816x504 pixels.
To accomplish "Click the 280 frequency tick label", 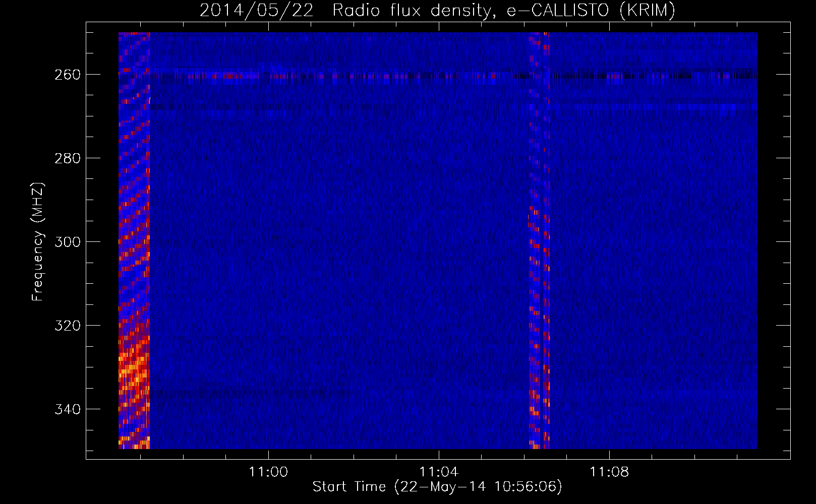I will [x=68, y=158].
